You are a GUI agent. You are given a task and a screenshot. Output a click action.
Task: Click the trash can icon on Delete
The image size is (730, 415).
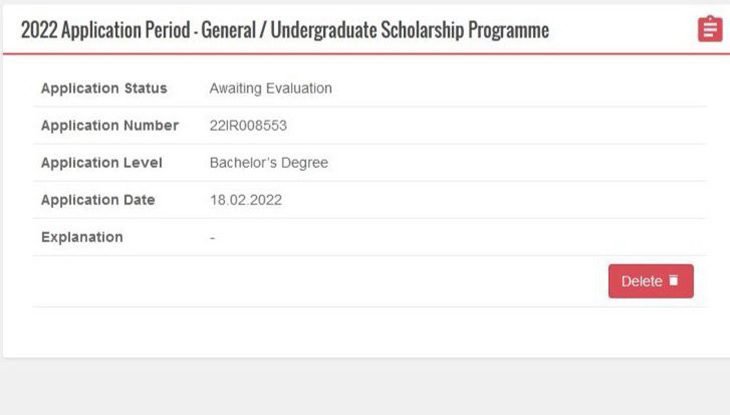(x=674, y=281)
